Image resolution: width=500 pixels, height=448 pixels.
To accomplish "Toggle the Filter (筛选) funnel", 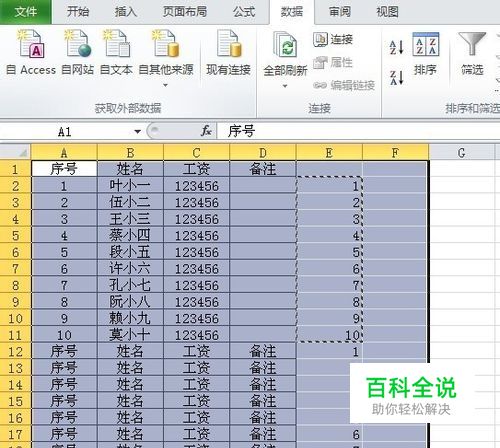I will [472, 53].
